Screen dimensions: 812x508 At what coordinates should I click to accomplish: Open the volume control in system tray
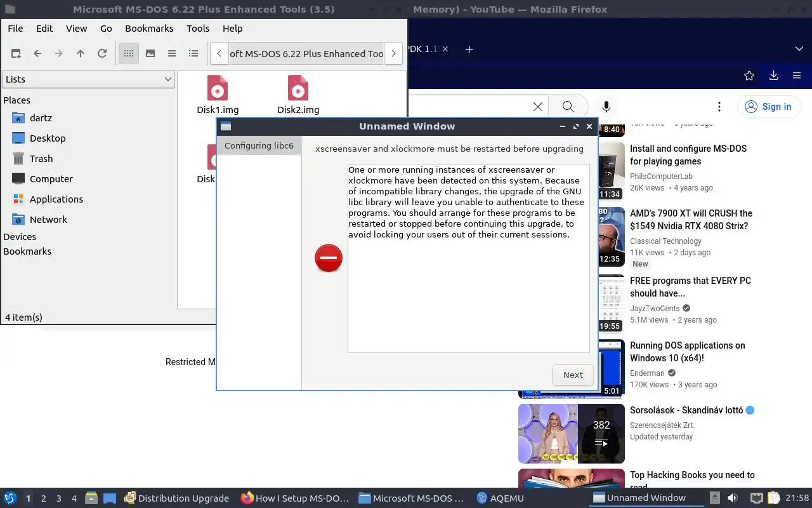coord(733,498)
